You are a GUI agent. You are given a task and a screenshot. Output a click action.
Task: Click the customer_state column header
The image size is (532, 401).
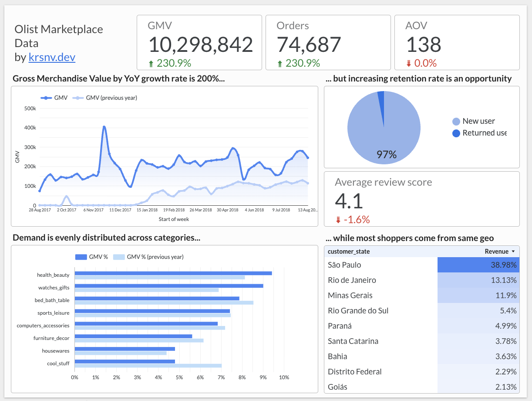click(348, 252)
